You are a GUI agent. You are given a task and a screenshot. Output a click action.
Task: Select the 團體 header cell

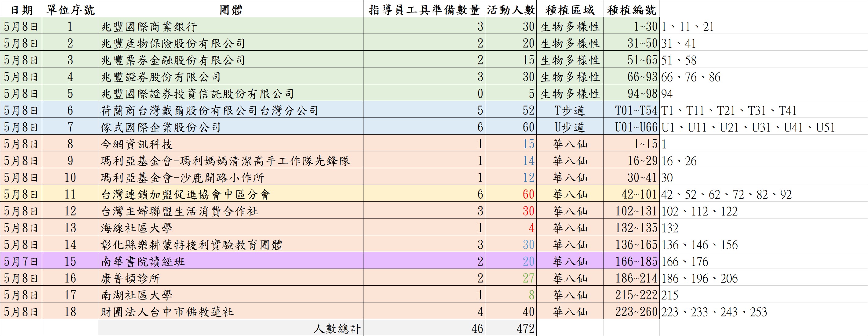tap(231, 9)
